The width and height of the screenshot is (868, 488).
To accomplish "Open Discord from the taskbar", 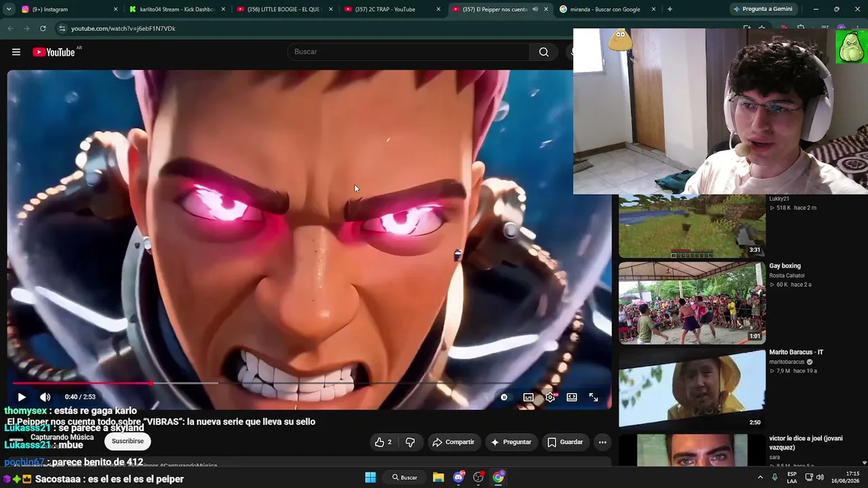I will [x=458, y=477].
